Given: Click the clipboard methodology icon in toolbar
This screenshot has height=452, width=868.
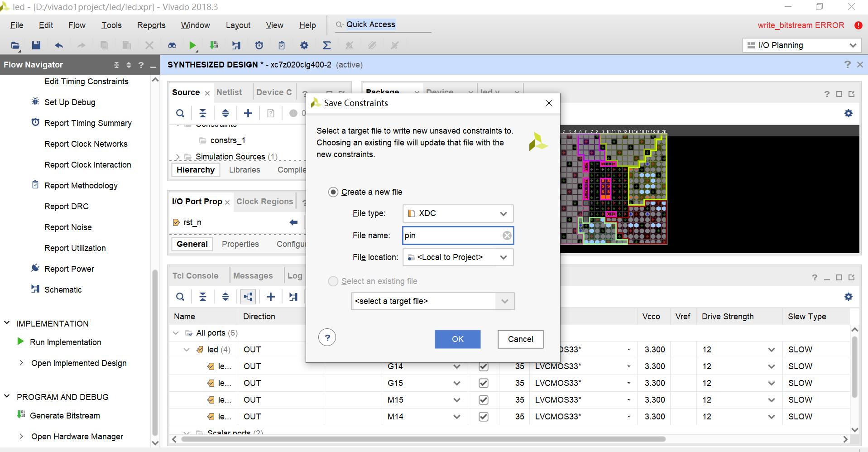Looking at the screenshot, I should click(x=282, y=45).
